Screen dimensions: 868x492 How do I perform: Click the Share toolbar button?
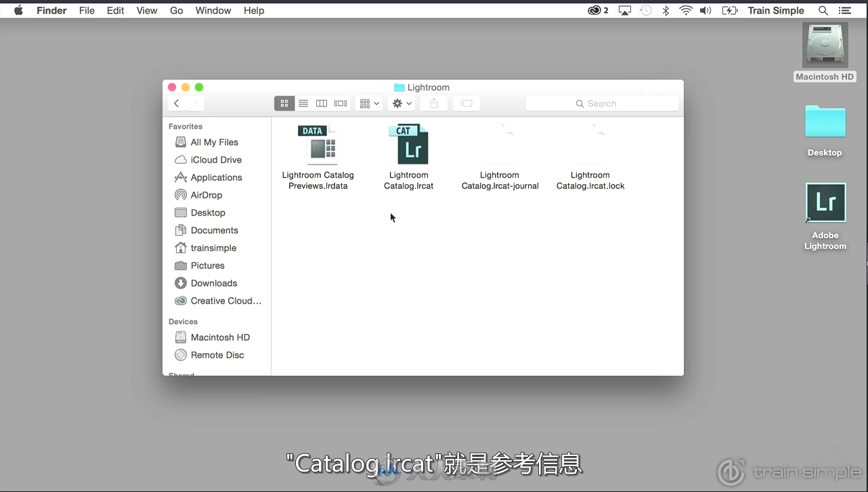434,103
